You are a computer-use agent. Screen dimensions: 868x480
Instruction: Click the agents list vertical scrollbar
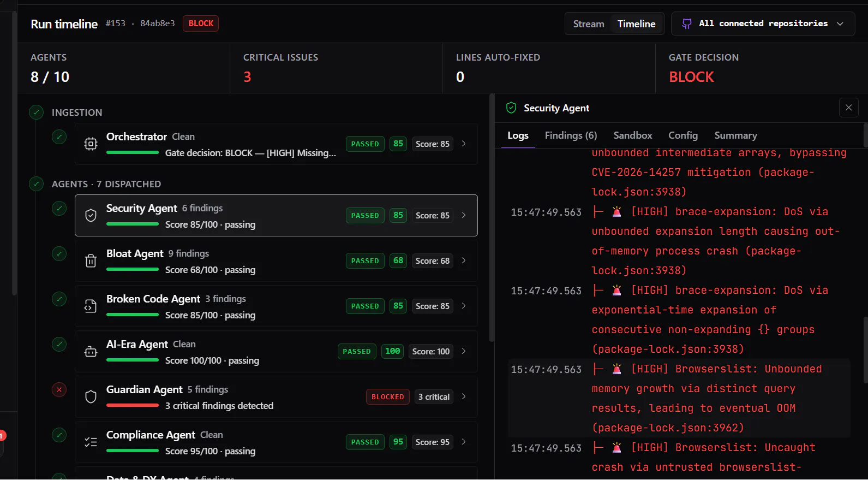click(x=492, y=218)
